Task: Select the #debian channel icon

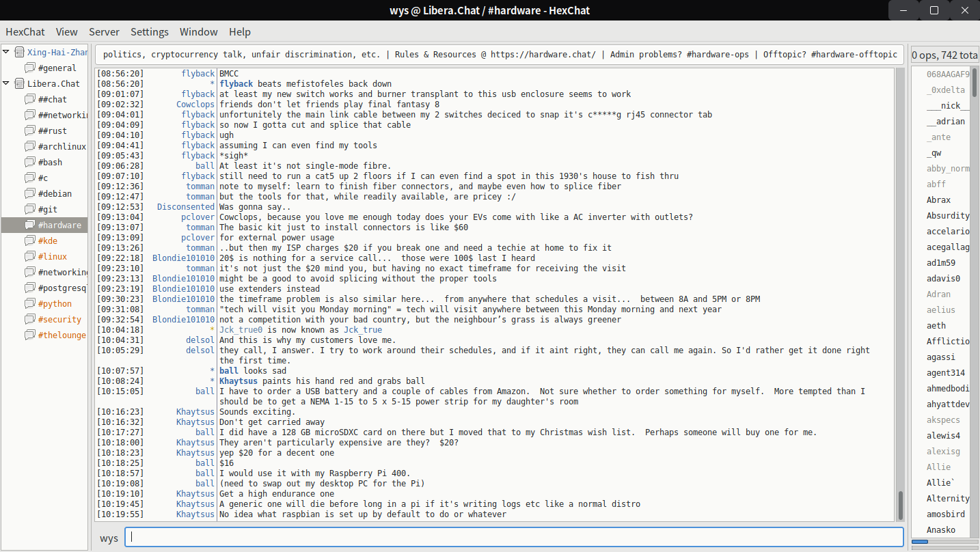Action: [x=30, y=193]
